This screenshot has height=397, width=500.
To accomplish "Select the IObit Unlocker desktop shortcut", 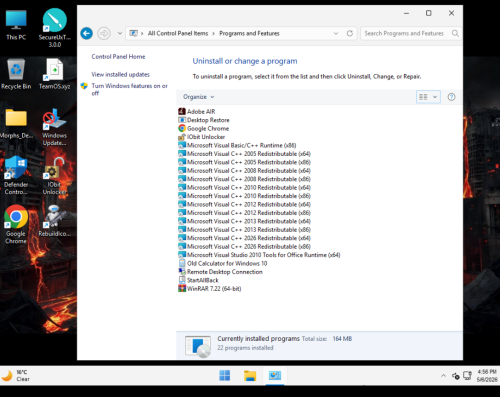I will [x=54, y=176].
